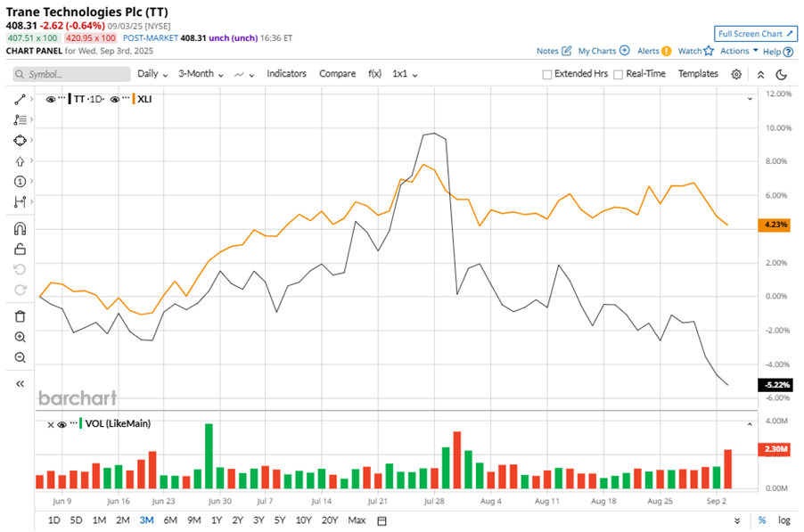
Task: Add chart to My Charts plus icon
Action: (625, 50)
